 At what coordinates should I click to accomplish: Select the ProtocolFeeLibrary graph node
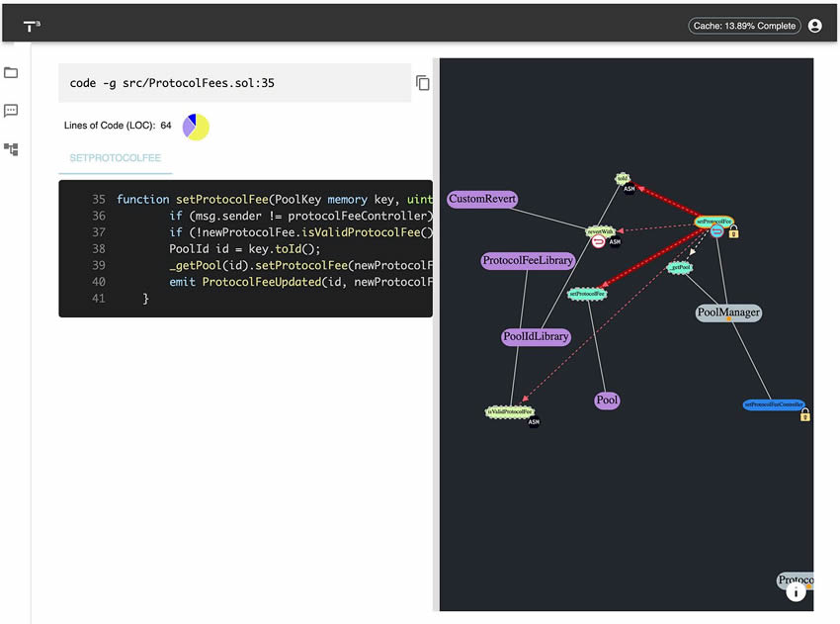click(x=528, y=261)
